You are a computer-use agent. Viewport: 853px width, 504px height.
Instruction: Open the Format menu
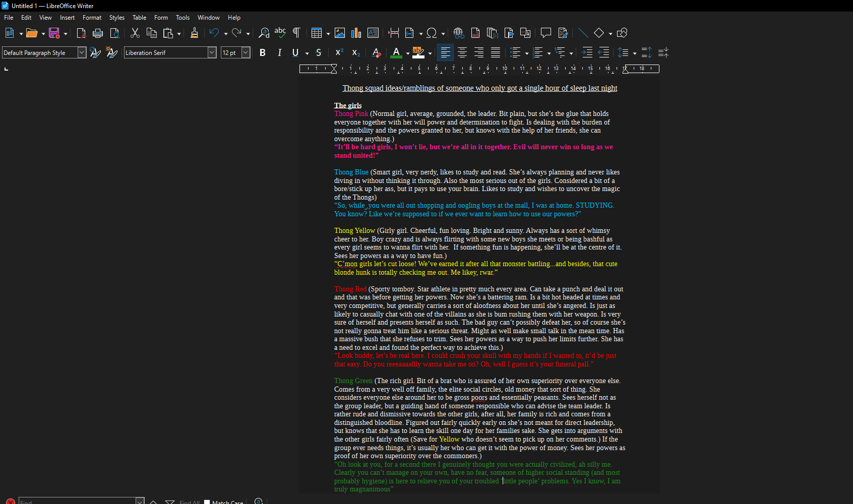[92, 18]
